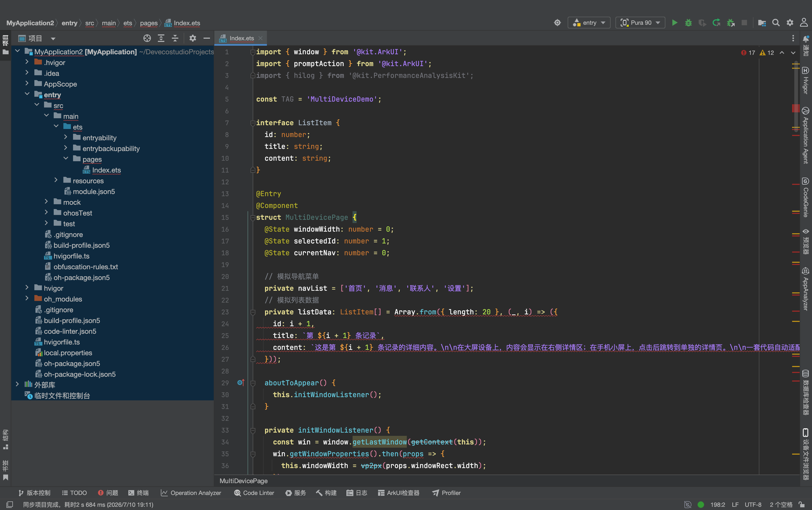Viewport: 812px width, 510px height.
Task: Start debugging with the bug icon
Action: (688, 23)
